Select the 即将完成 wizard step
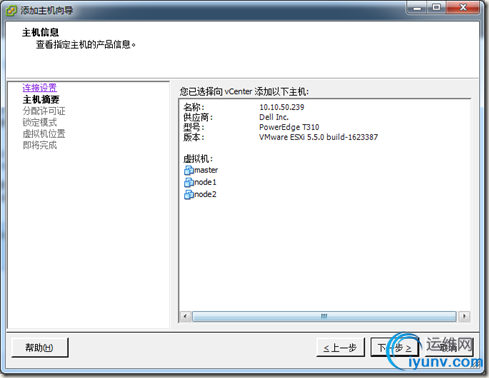The width and height of the screenshot is (489, 378). (x=40, y=145)
